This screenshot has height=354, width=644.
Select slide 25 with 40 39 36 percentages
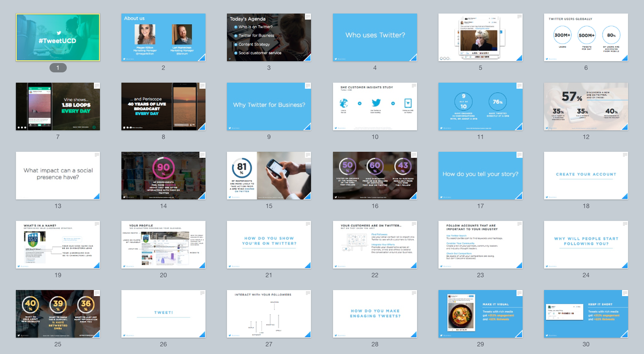(58, 314)
